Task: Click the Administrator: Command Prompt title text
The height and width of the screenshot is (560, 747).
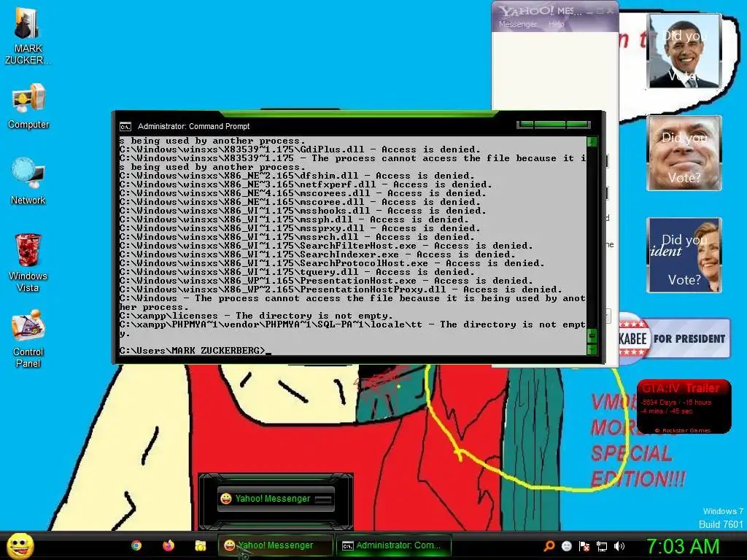Action: [x=193, y=127]
